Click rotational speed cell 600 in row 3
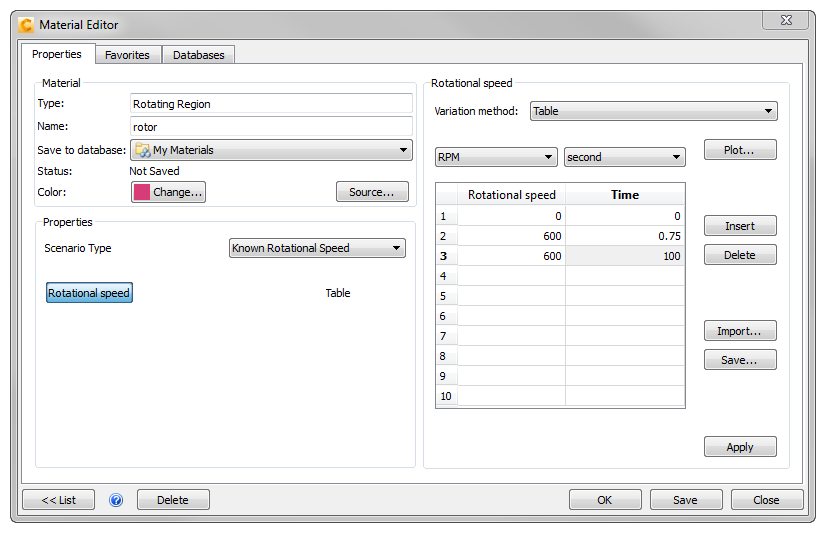This screenshot has height=533, width=826. [512, 256]
